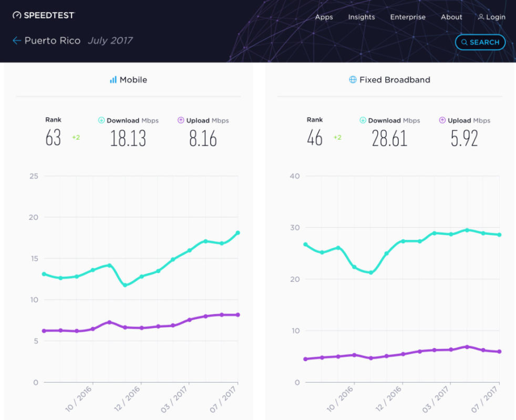Click the Fixed Broadband download arrow icon
Viewport: 516px width, 420px height.
(363, 121)
